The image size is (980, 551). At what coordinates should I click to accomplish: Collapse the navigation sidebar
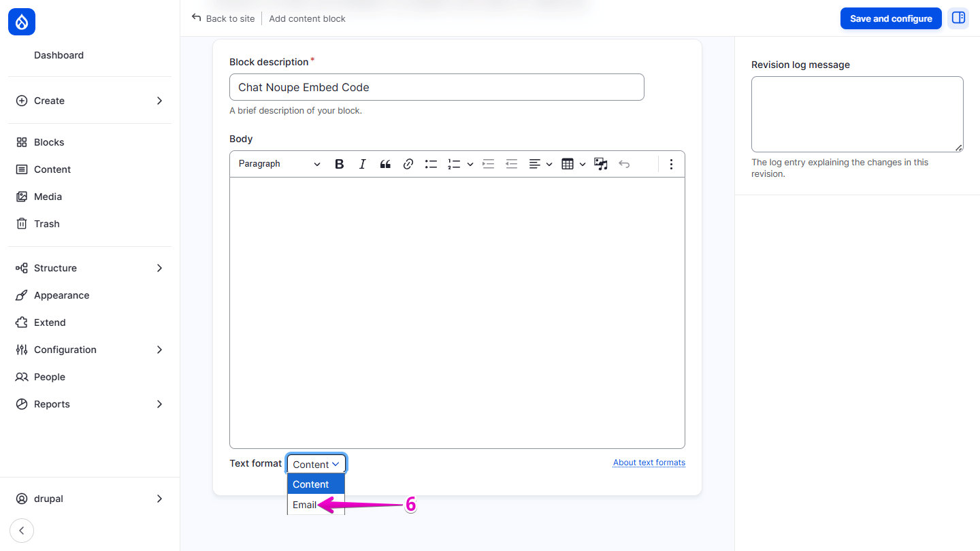(21, 530)
